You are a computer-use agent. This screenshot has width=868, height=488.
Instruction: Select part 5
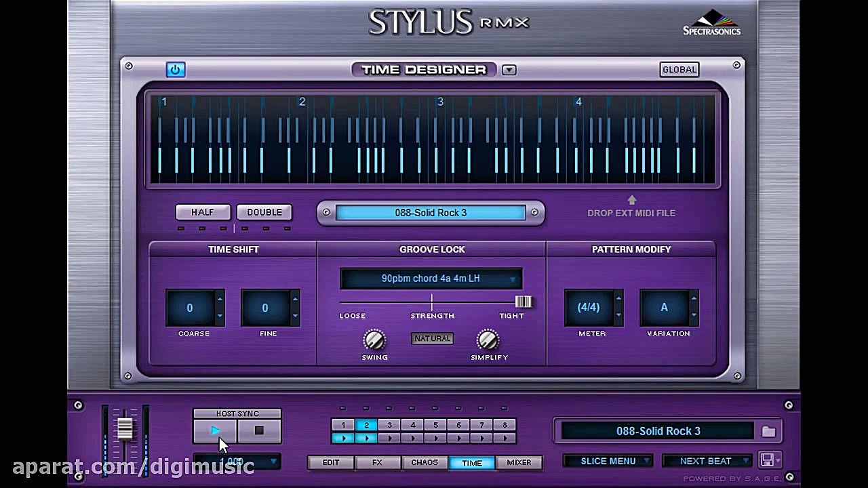point(435,425)
